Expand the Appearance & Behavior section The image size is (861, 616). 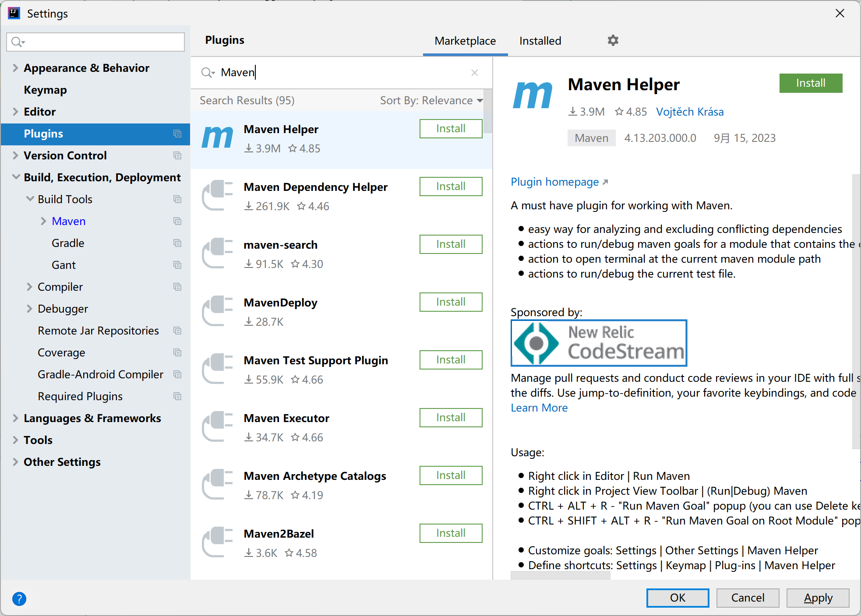15,68
